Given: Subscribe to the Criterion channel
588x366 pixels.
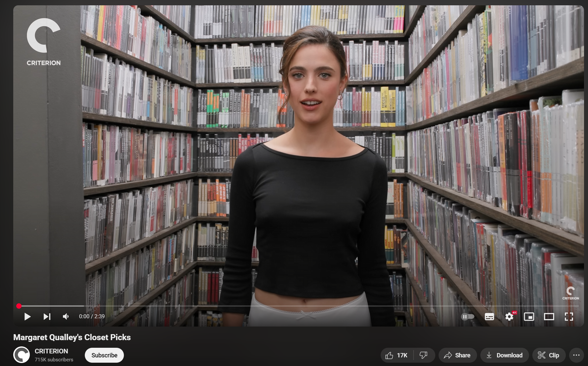Looking at the screenshot, I should click(x=104, y=355).
